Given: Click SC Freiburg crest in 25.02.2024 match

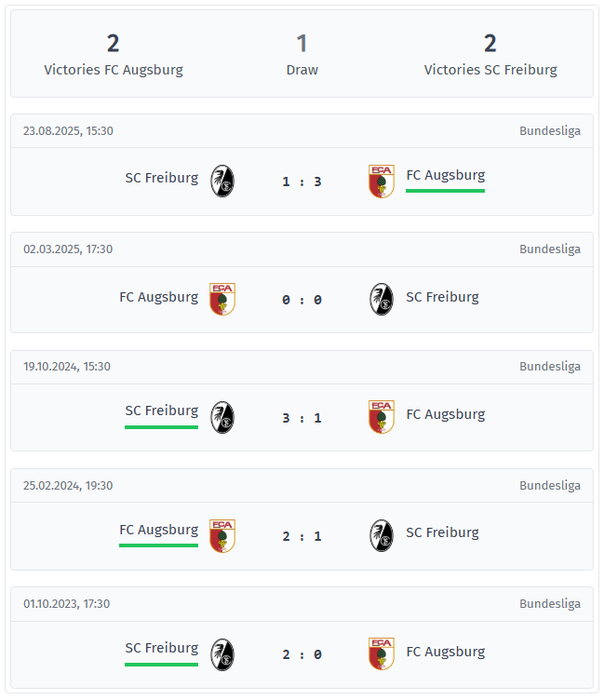Looking at the screenshot, I should tap(381, 535).
